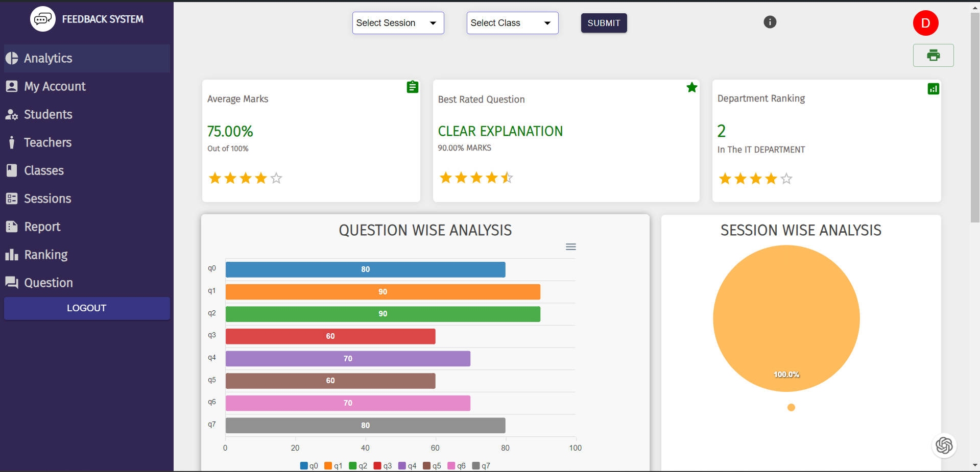
Task: Open Sessions menu item
Action: pyautogui.click(x=87, y=198)
